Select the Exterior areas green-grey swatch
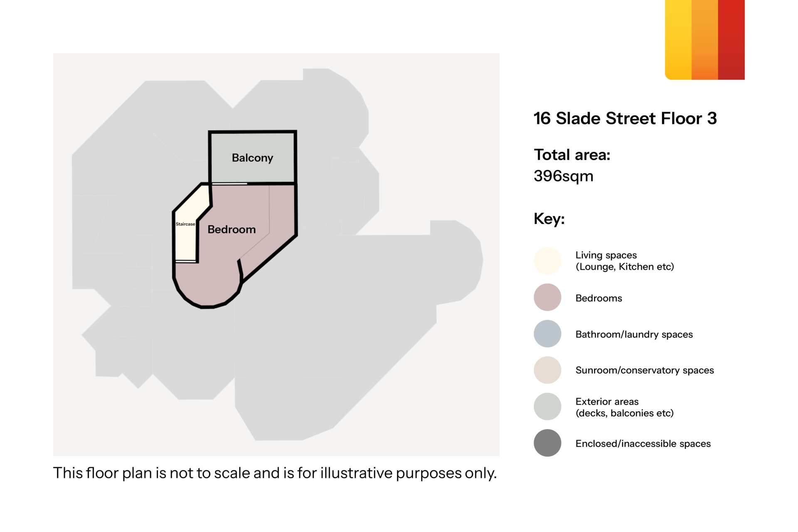The image size is (798, 532). tap(547, 406)
